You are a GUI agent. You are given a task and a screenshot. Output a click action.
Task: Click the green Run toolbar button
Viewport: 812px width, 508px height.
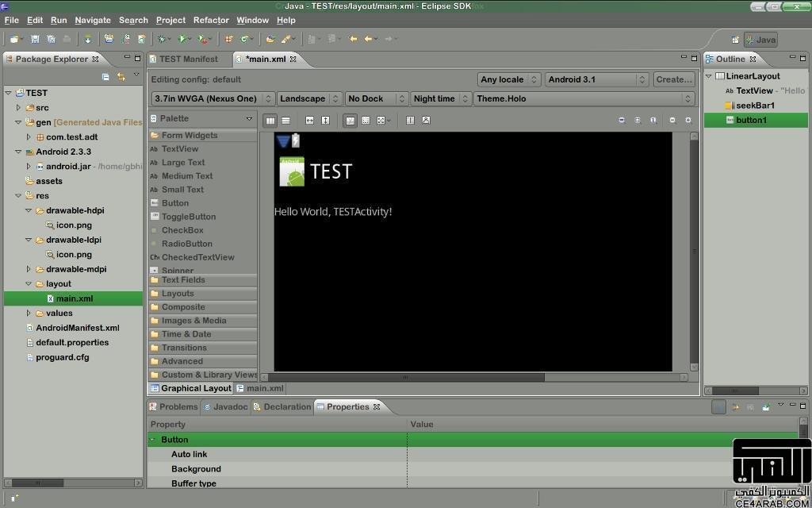tap(182, 39)
